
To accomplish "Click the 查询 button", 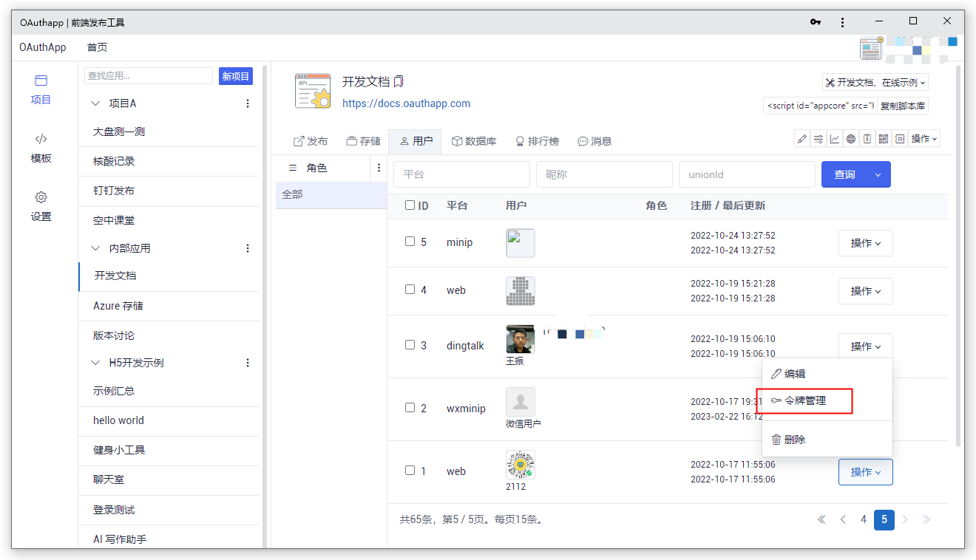I will (844, 174).
